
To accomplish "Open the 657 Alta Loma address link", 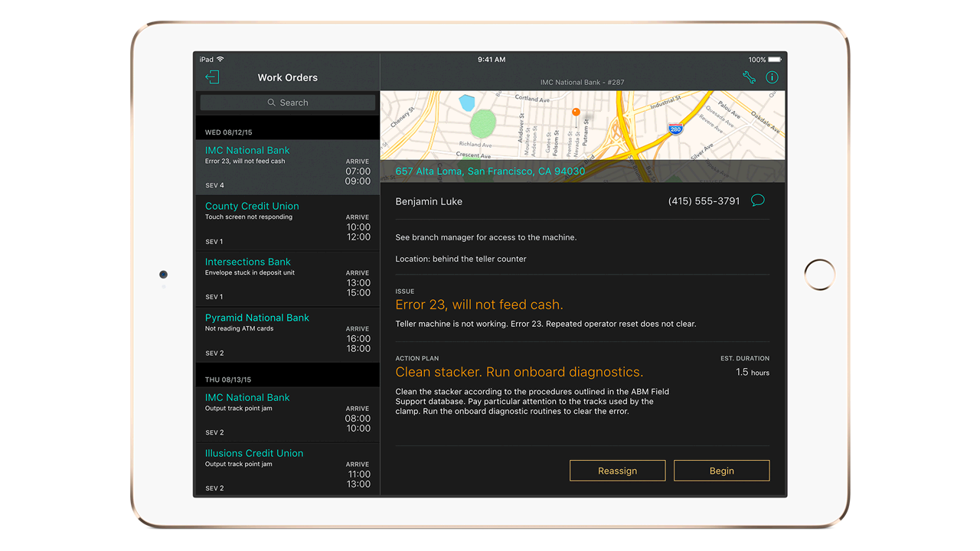I will (490, 171).
